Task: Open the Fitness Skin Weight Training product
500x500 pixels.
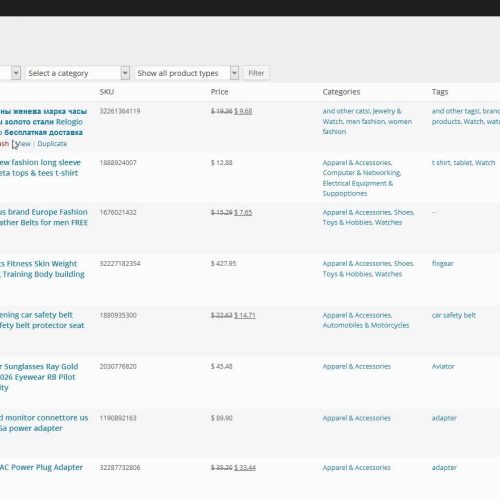Action: click(x=42, y=269)
